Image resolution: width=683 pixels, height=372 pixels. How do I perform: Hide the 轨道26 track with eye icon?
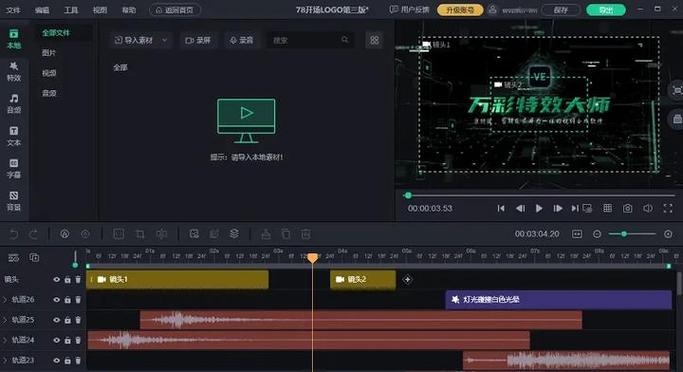56,300
